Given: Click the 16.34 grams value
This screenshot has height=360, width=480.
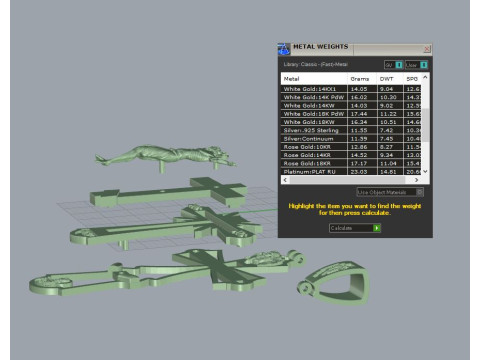Looking at the screenshot, I should [359, 122].
